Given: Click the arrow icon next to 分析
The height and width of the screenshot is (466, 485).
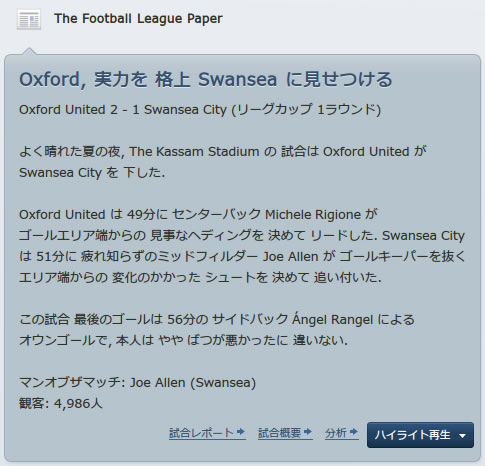Looking at the screenshot, I should point(354,432).
